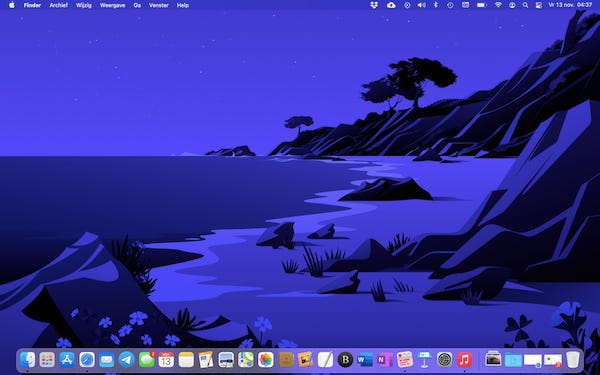Screen dimensions: 600x375
Task: Open the Apple menu
Action: click(x=12, y=5)
